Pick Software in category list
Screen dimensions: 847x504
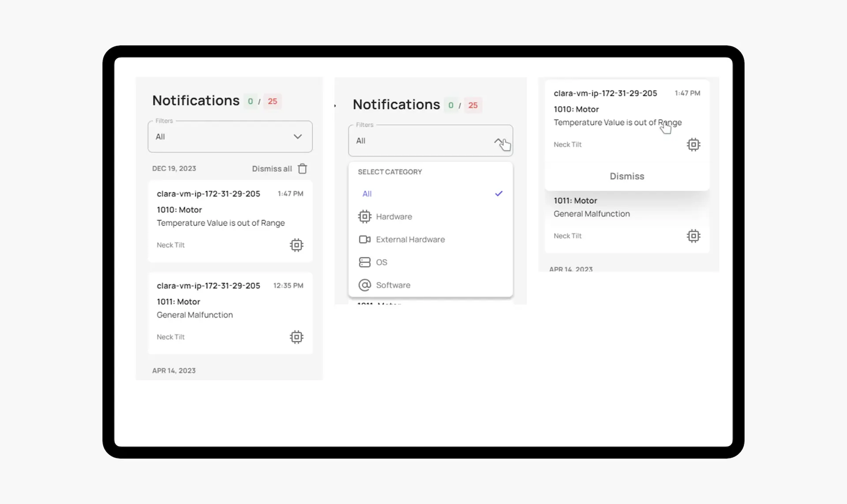tap(393, 285)
